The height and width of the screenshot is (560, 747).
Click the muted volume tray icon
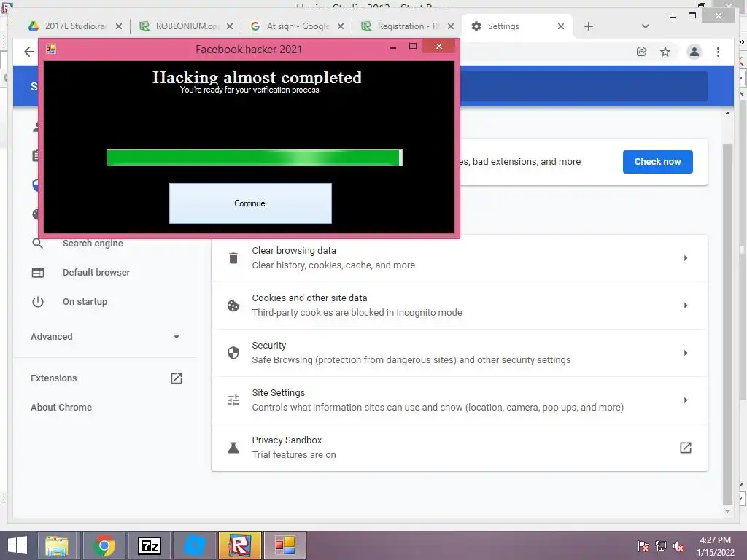(678, 546)
